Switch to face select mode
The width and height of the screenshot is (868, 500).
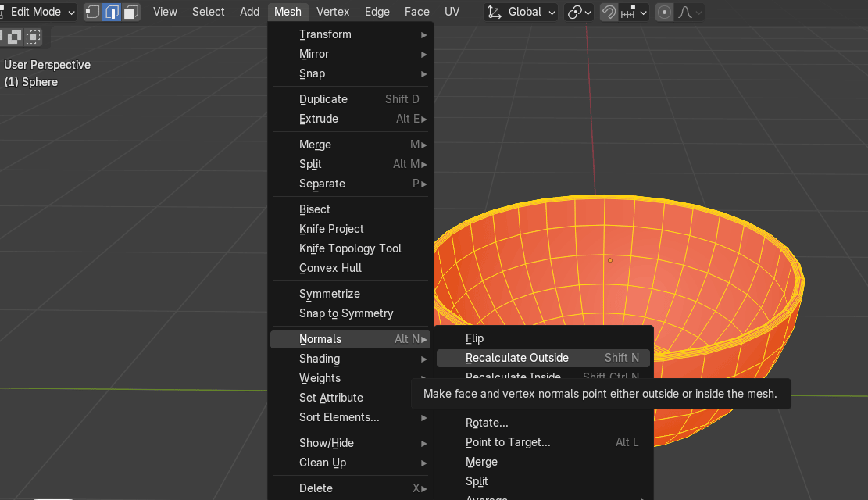pyautogui.click(x=130, y=12)
